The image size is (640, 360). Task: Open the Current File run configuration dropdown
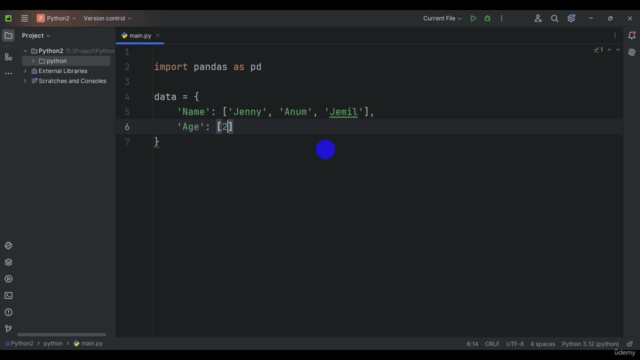442,18
